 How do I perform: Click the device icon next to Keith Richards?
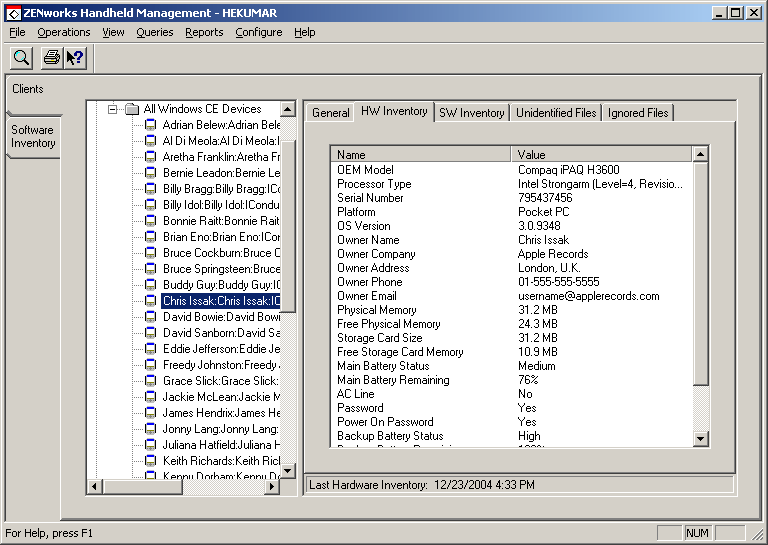[151, 461]
